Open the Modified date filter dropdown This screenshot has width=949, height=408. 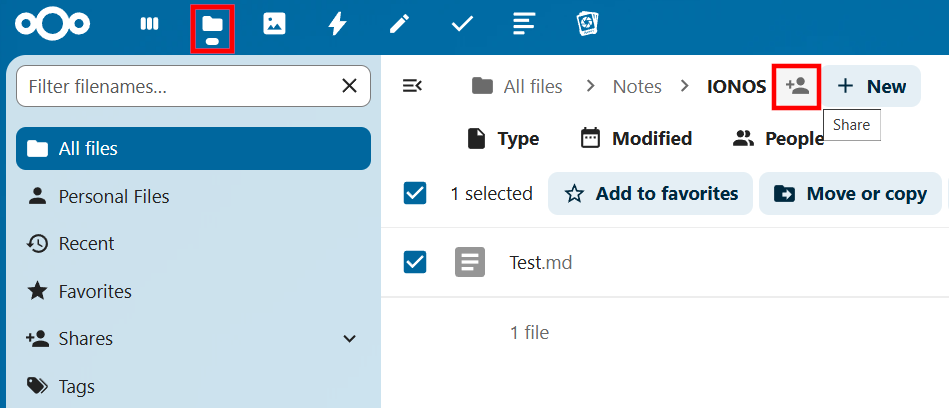(x=636, y=139)
